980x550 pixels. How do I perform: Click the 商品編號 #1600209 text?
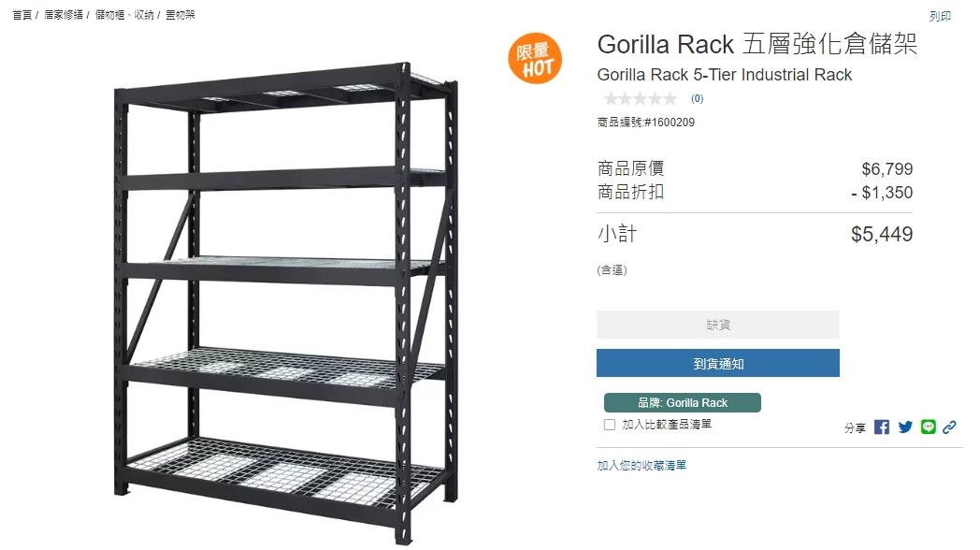click(x=645, y=123)
